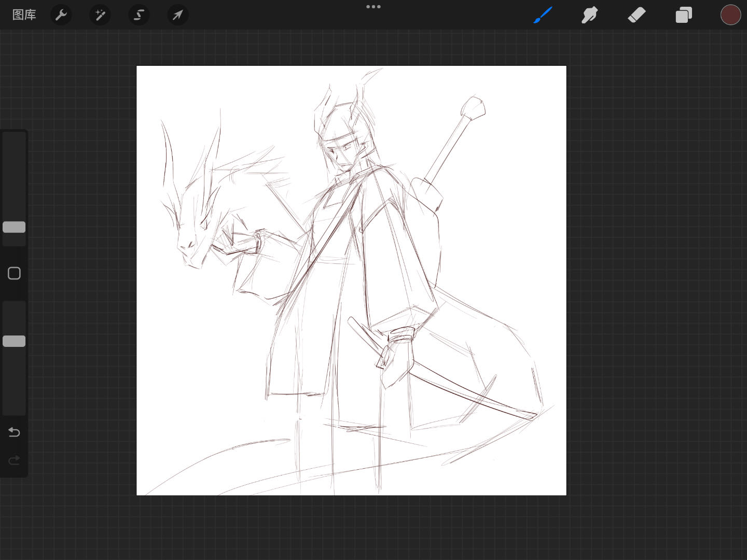Activate the Transform arrow tool
This screenshot has width=747, height=560.
pyautogui.click(x=178, y=15)
